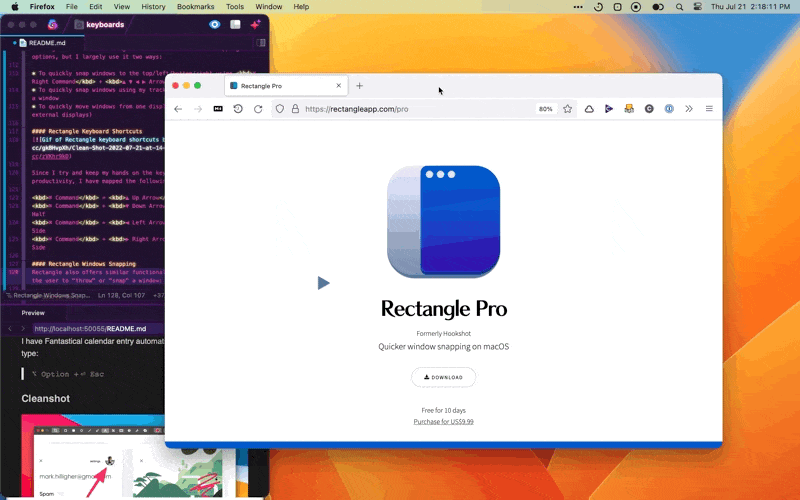The width and height of the screenshot is (800, 500).
Task: Select the Rectangle Pro tab
Action: pos(286,86)
